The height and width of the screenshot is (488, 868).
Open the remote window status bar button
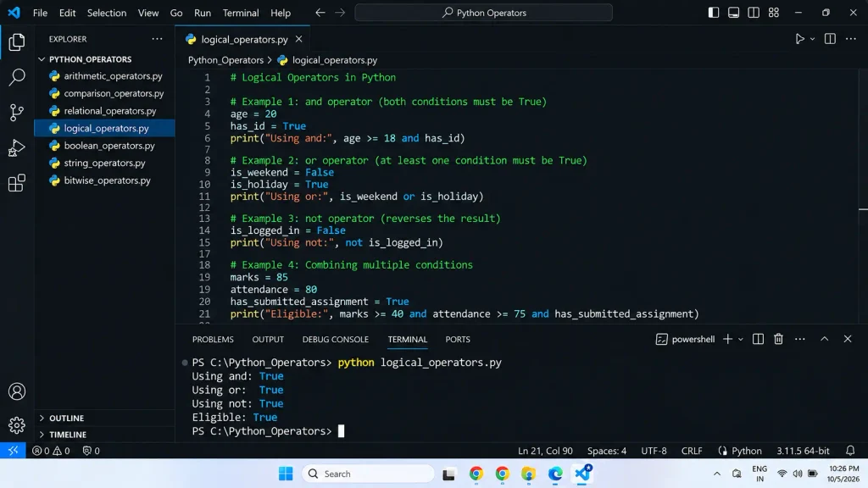[x=13, y=451]
